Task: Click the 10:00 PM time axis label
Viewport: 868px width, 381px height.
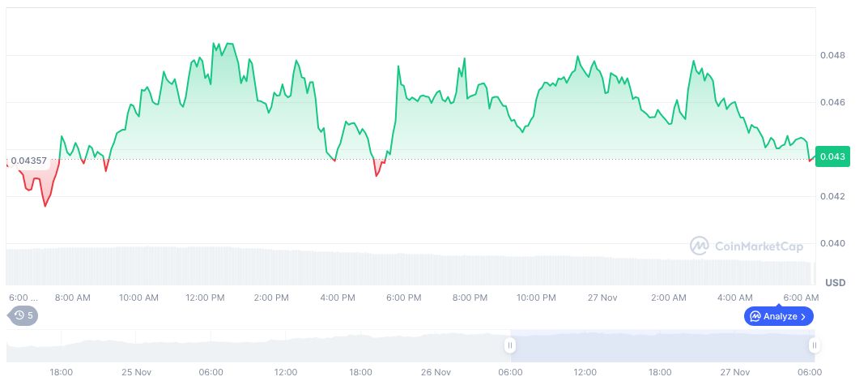Action: coord(536,298)
